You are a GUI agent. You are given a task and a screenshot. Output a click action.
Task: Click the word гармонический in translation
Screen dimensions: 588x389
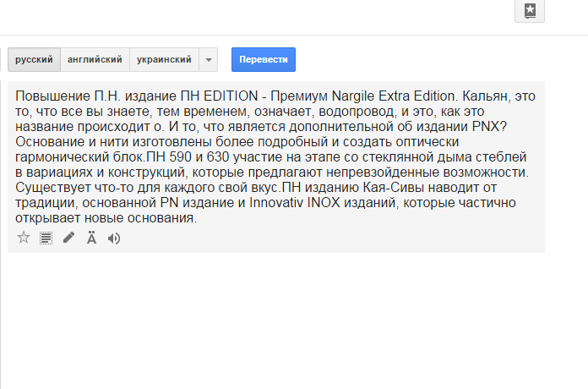coord(63,157)
